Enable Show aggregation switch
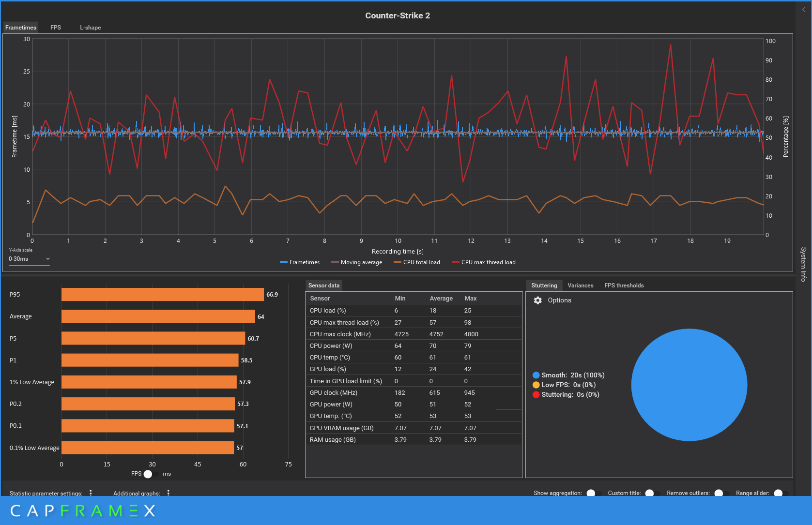The height and width of the screenshot is (525, 812). (x=594, y=493)
